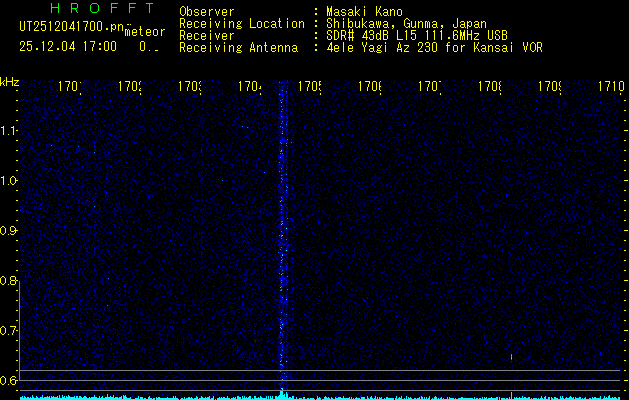Click the bright vertical signal streak in spectrogram

281,230
